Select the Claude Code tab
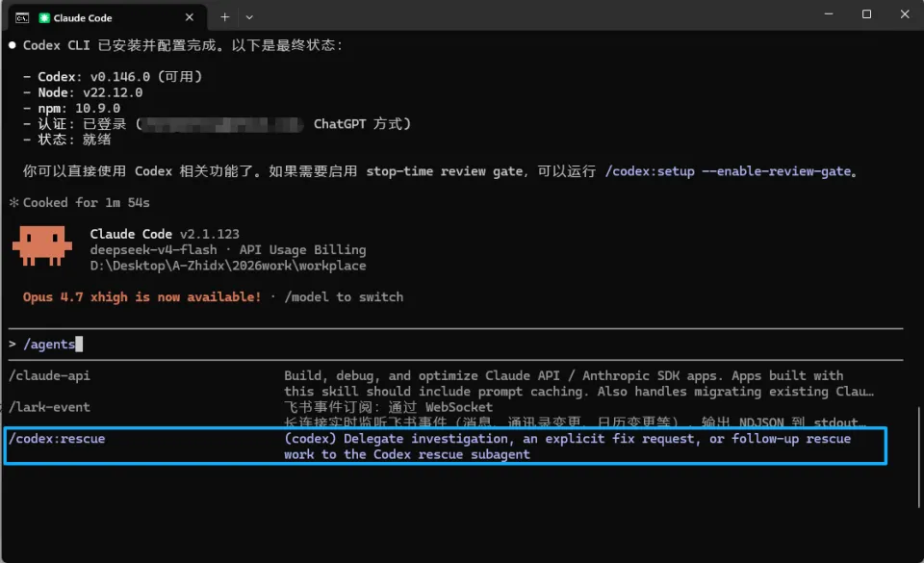 (x=107, y=17)
